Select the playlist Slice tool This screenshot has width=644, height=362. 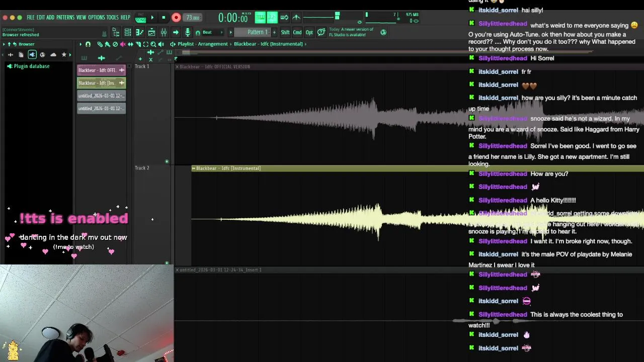[138, 44]
